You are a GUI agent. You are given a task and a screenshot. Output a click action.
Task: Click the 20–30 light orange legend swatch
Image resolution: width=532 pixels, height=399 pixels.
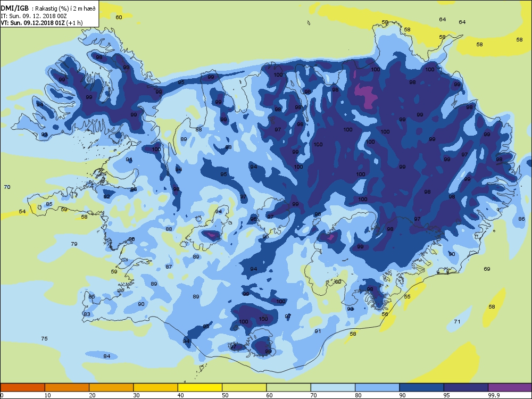click(x=111, y=387)
